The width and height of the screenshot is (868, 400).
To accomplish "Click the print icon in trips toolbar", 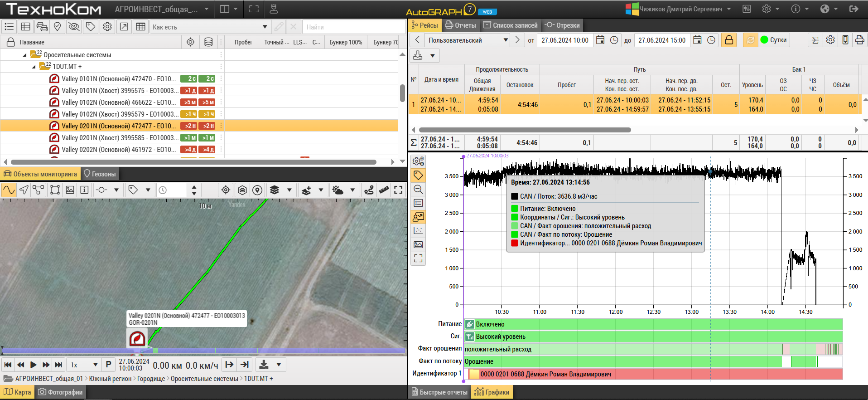I will point(859,40).
